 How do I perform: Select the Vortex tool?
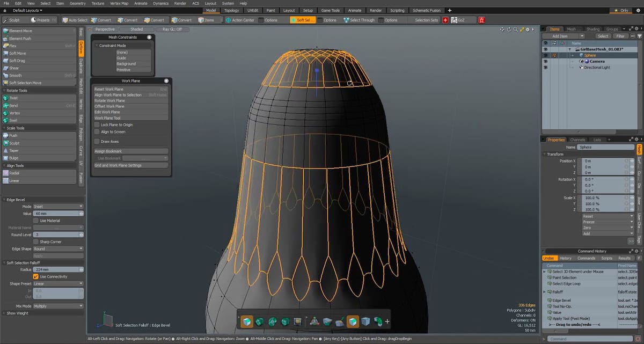(14, 113)
